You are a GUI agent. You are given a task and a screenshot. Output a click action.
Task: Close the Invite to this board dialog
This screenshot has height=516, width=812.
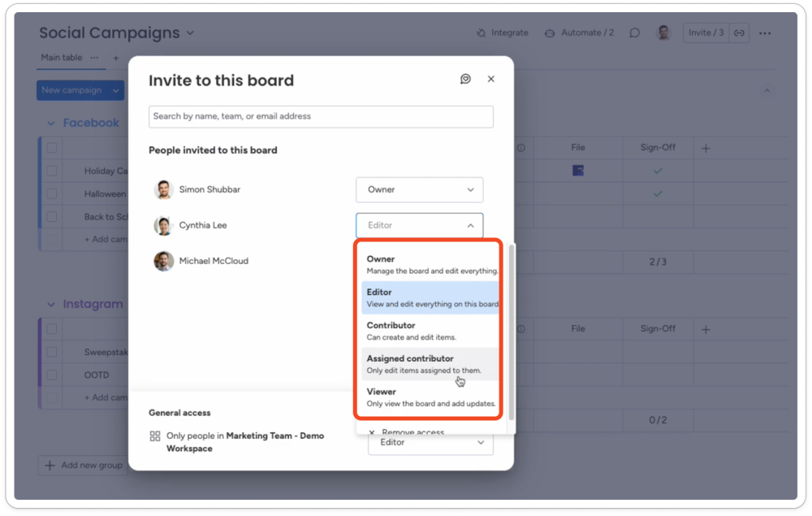[x=490, y=79]
